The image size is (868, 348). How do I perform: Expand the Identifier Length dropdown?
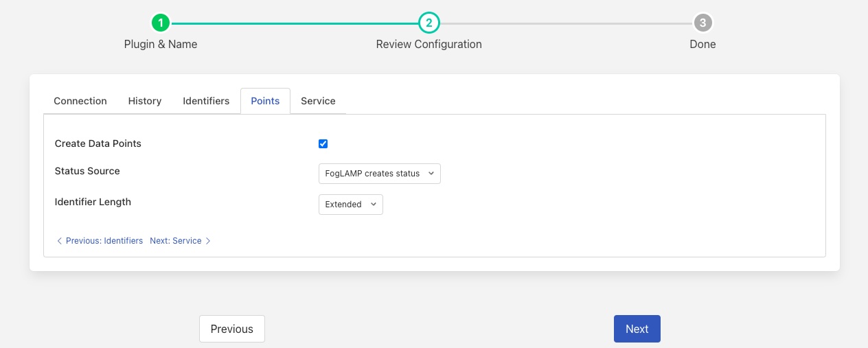[350, 205]
